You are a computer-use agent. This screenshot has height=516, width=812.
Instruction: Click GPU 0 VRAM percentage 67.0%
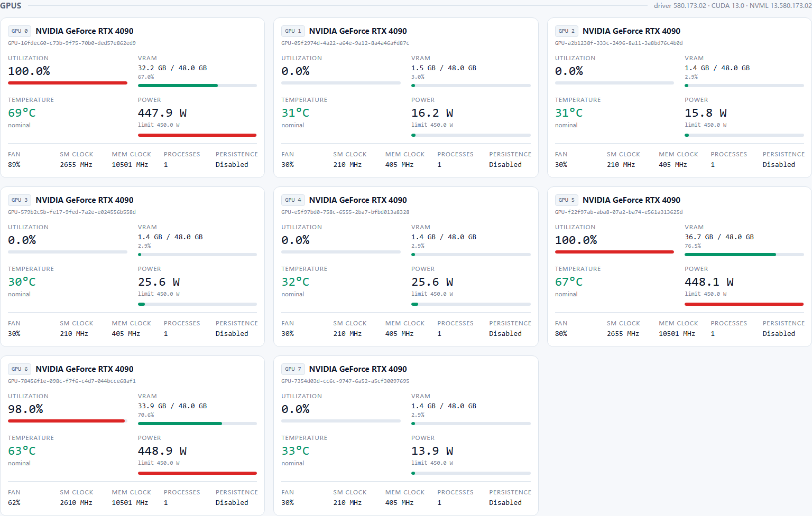pyautogui.click(x=146, y=77)
